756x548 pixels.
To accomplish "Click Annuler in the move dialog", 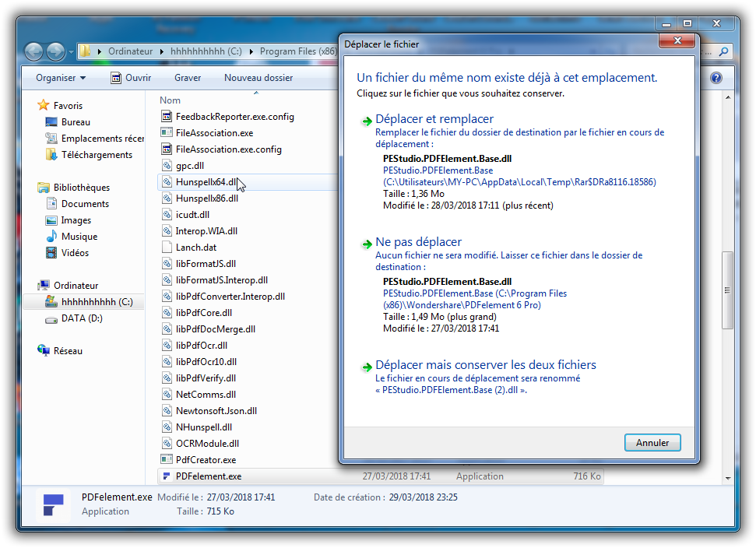I will 652,443.
